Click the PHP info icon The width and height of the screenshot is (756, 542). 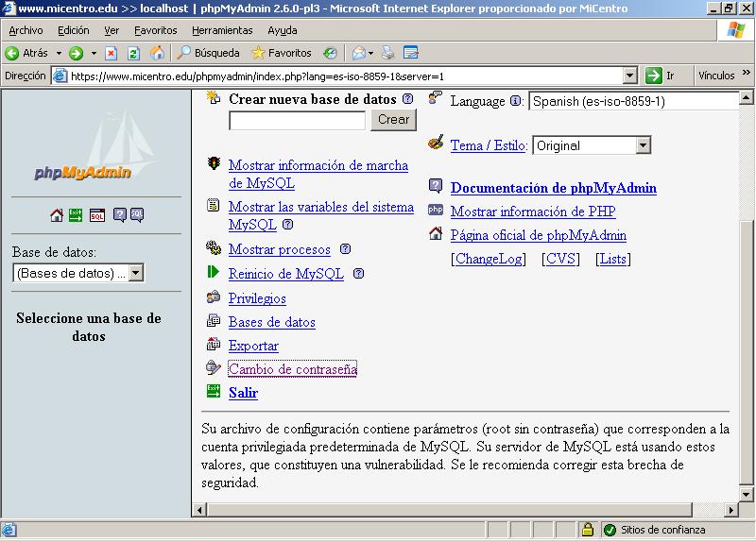[436, 210]
